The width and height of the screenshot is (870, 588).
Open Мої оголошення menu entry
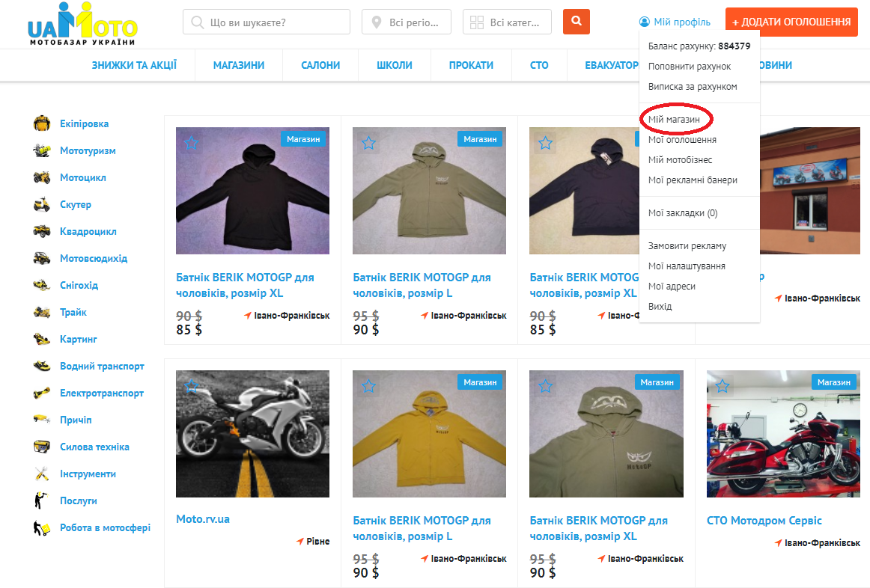[683, 140]
